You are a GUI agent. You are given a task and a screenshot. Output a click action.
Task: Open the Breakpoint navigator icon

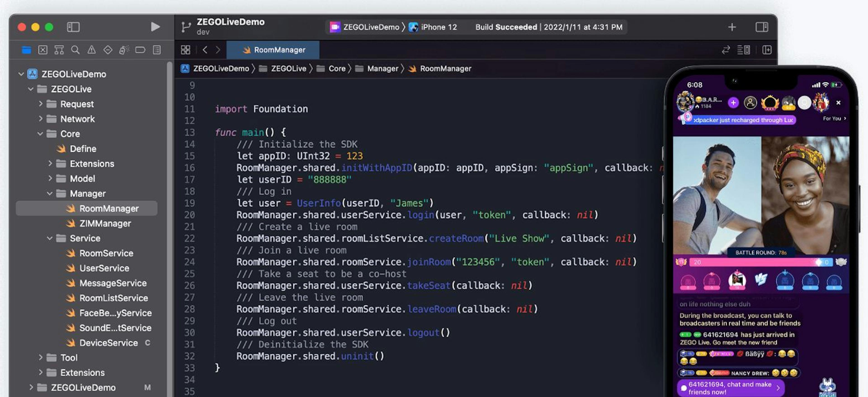tap(140, 50)
